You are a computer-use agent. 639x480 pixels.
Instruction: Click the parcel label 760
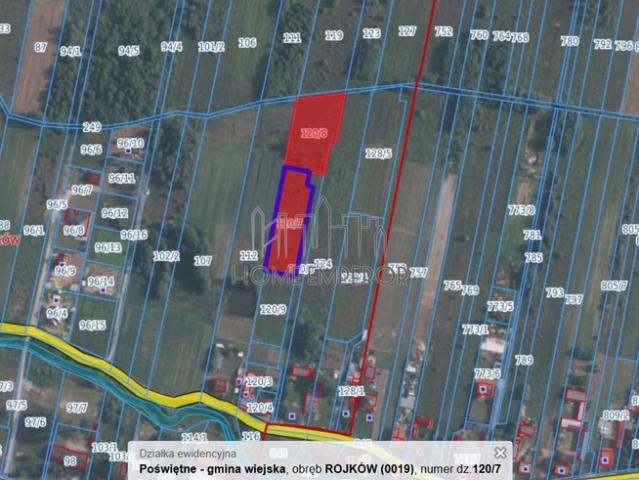[479, 35]
